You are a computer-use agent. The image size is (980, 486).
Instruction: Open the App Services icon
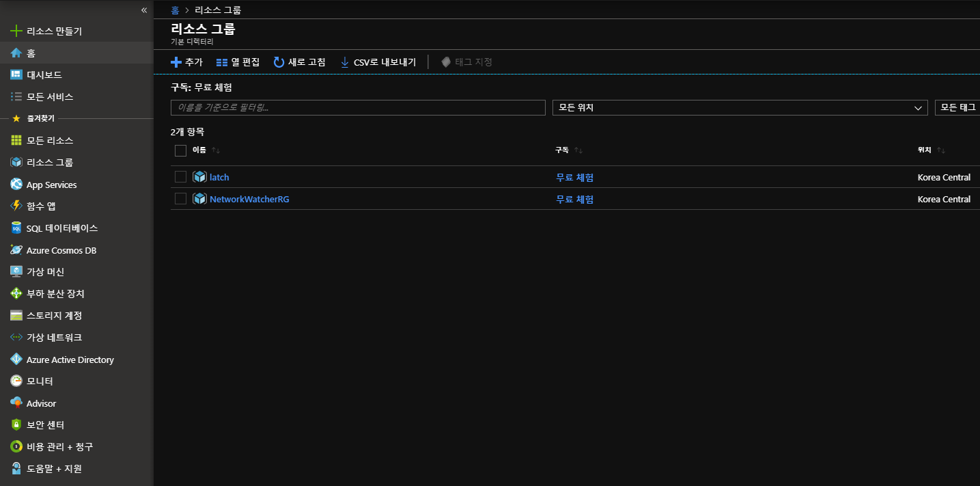click(x=16, y=185)
